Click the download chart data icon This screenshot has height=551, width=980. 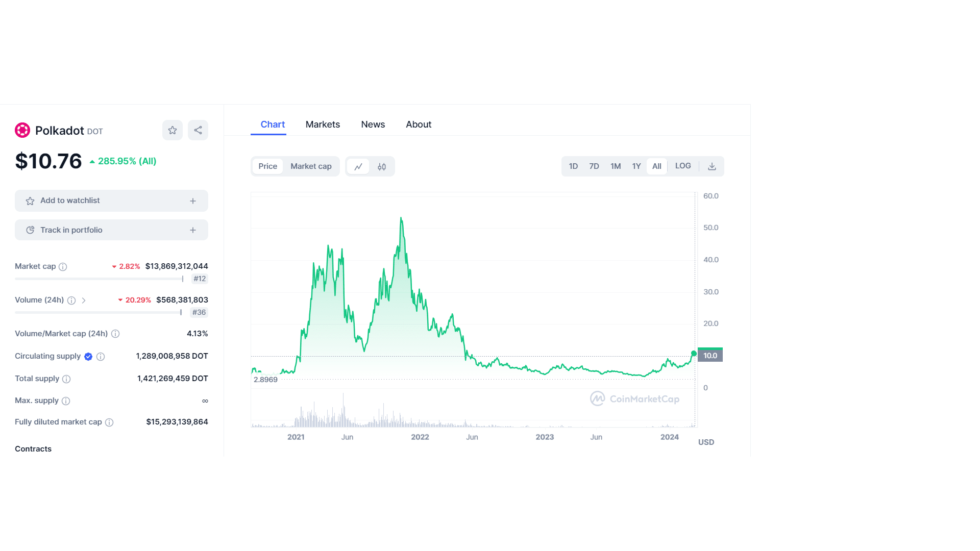point(712,166)
